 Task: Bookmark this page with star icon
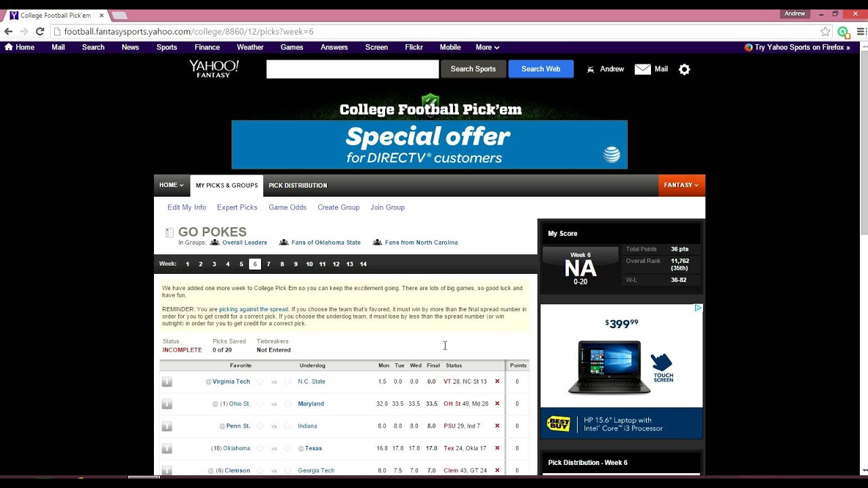[825, 31]
